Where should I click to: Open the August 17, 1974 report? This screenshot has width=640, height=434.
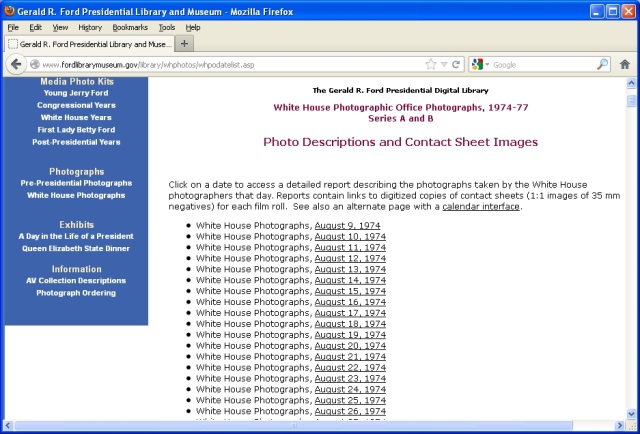click(x=350, y=313)
